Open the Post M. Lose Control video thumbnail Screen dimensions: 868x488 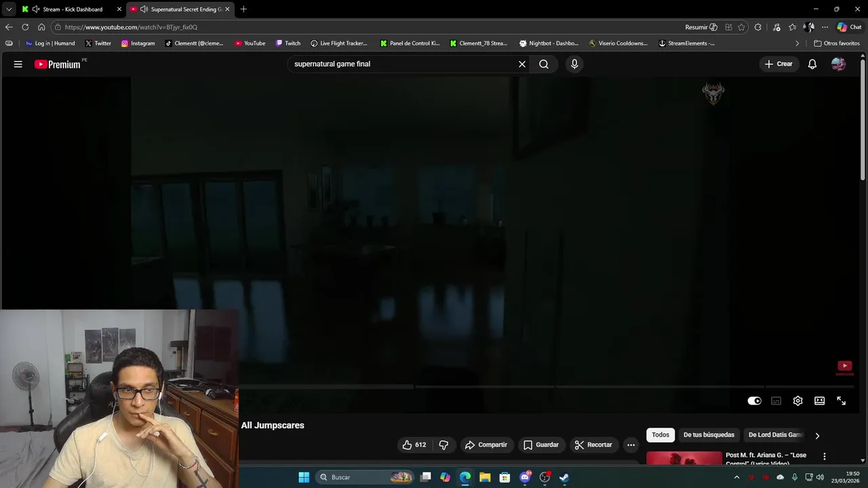pyautogui.click(x=684, y=458)
